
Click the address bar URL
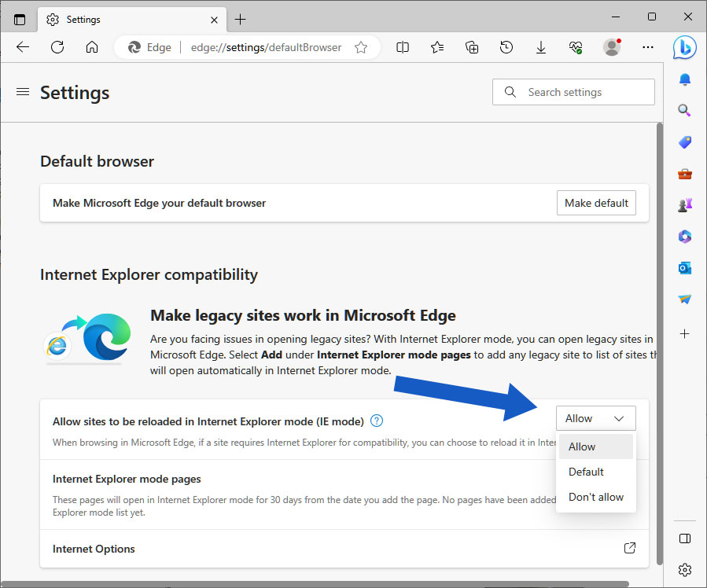[x=266, y=47]
